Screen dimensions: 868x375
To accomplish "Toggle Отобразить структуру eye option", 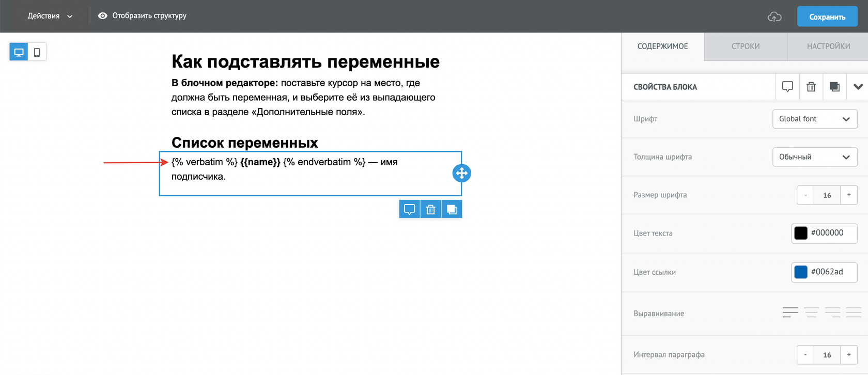I will [142, 16].
